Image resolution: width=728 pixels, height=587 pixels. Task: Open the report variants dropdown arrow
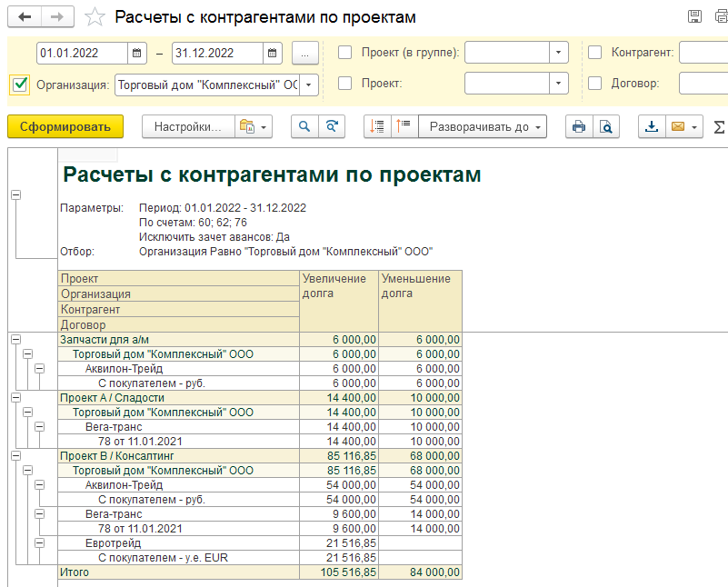pos(264,127)
